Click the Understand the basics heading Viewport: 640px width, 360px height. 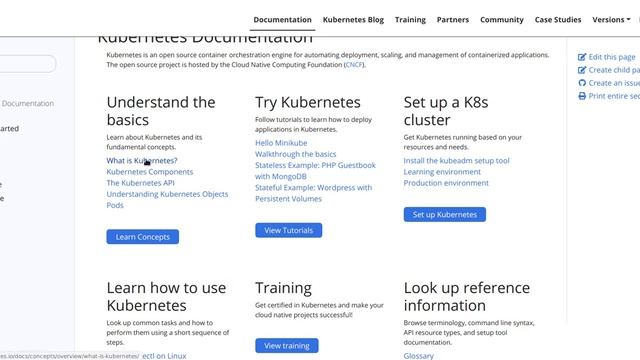(161, 111)
